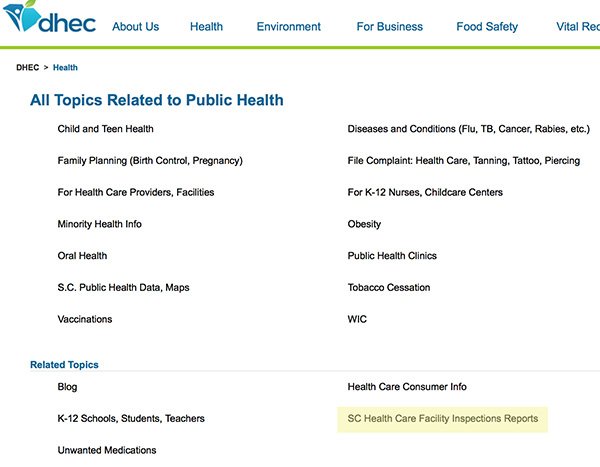This screenshot has height=467, width=600.
Task: Open the WIC link
Action: click(357, 320)
